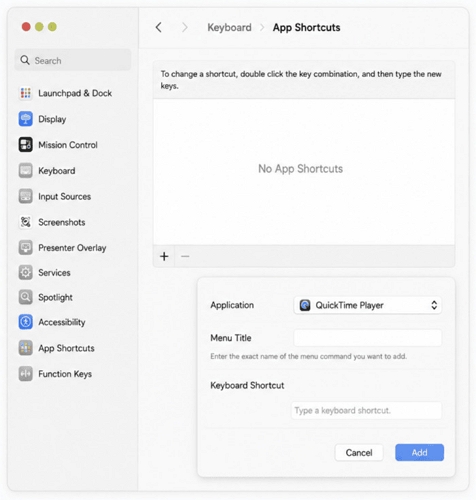
Task: Open the Spotlight magnifier icon
Action: 26,297
